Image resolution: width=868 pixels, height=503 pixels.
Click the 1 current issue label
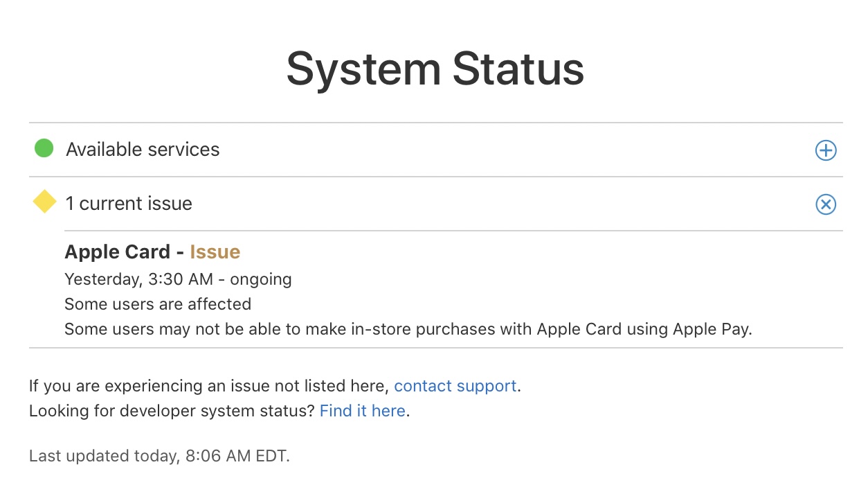click(x=129, y=204)
